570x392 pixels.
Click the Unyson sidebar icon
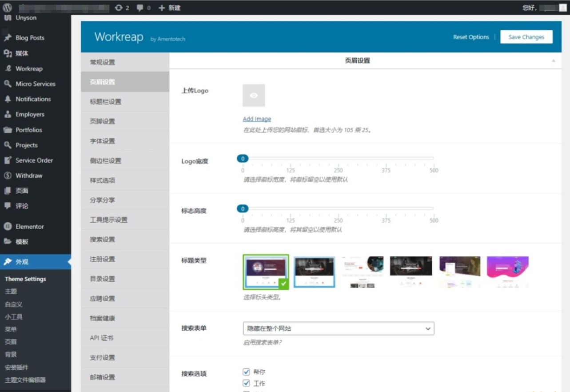(x=8, y=18)
